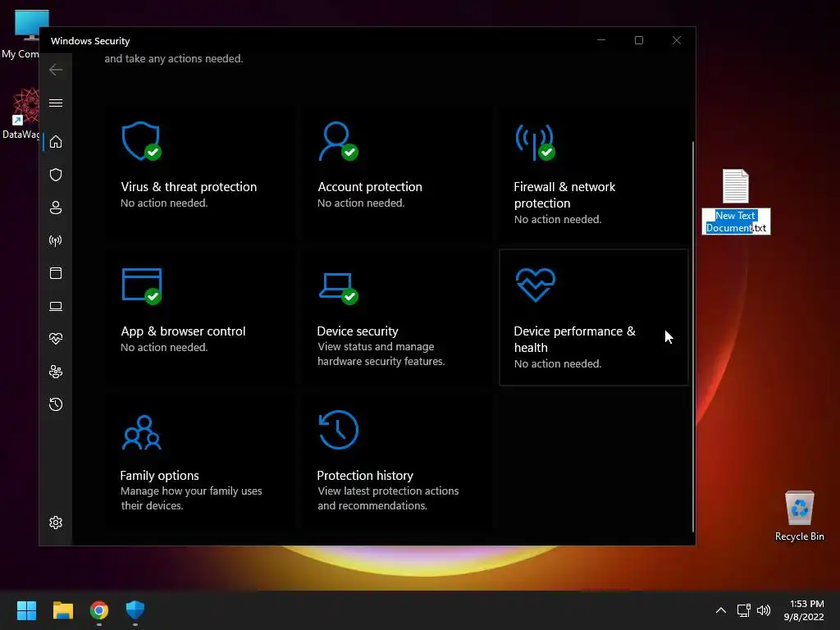This screenshot has height=630, width=840.
Task: Click 'View status and manage hardware security features' text
Action: tap(381, 354)
